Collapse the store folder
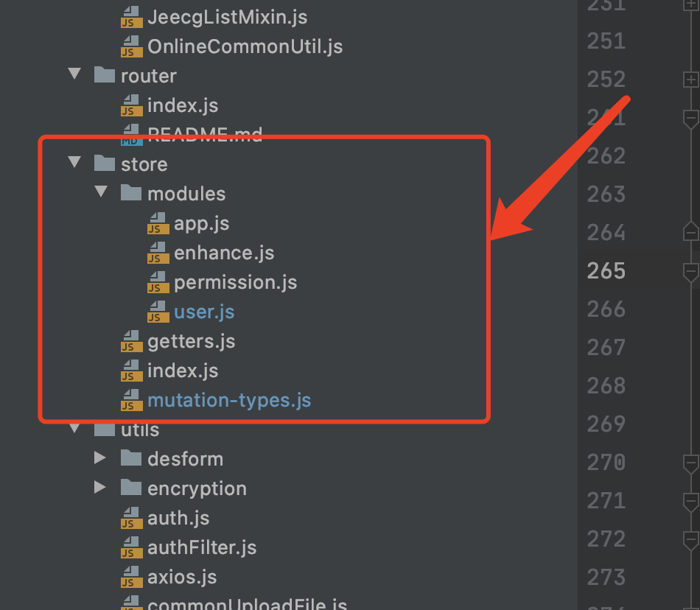 (x=74, y=164)
